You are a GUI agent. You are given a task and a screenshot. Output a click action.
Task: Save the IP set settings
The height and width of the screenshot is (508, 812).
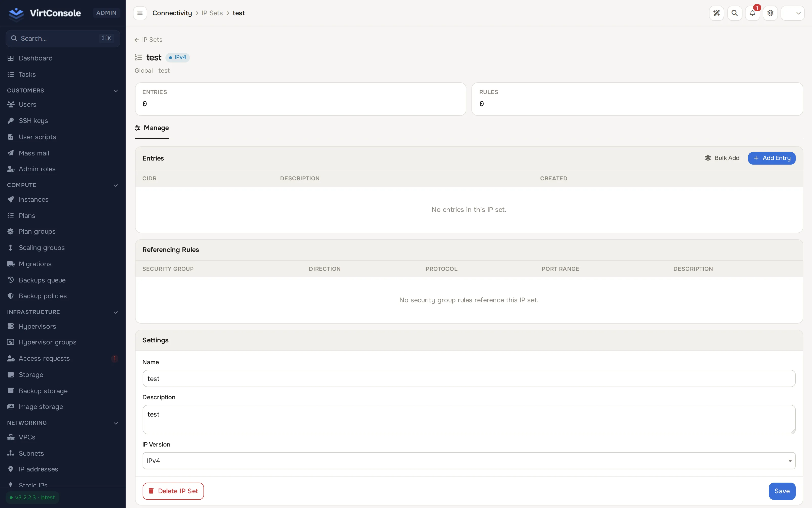click(782, 491)
